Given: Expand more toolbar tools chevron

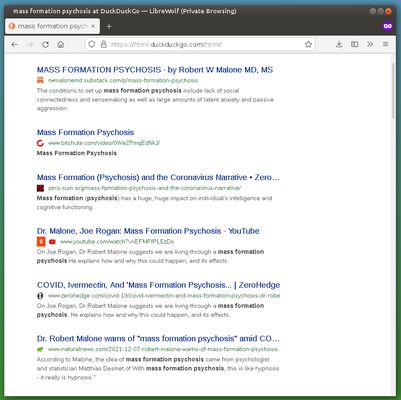Looking at the screenshot, I should coord(370,44).
